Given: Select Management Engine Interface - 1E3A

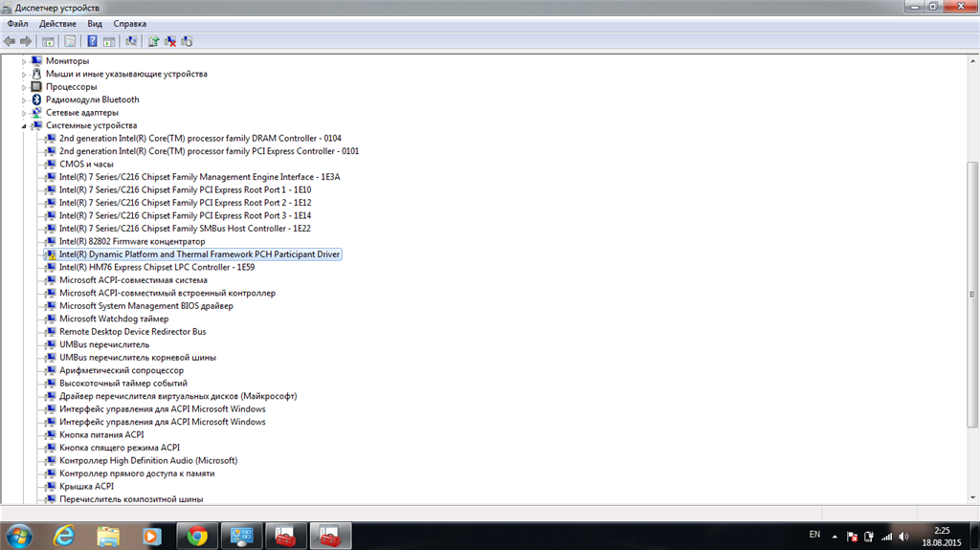Looking at the screenshot, I should (x=199, y=177).
